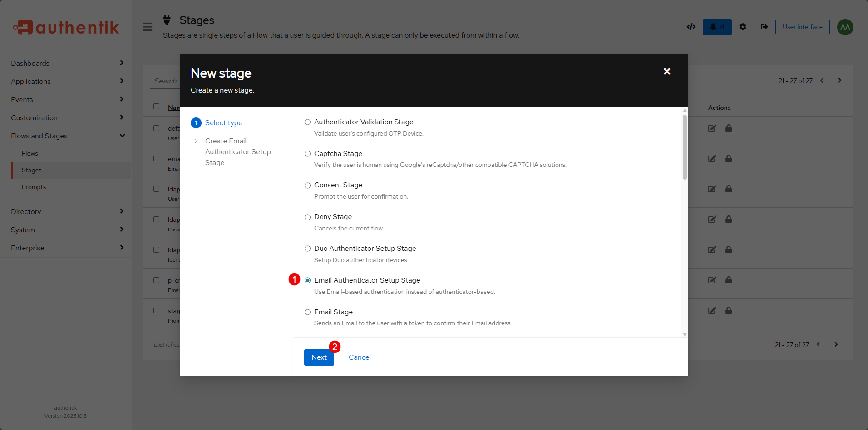Click the AA user avatar
This screenshot has height=430, width=868.
[845, 27]
